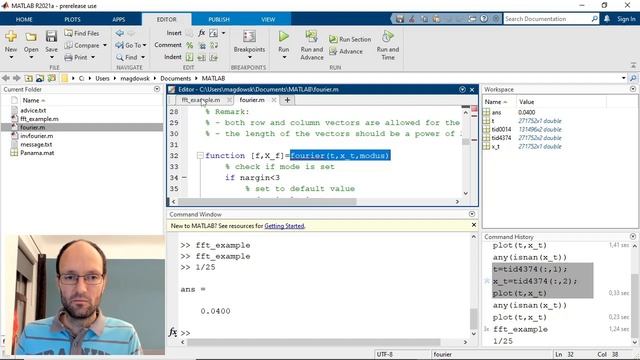Open the Current Folder panel actions menu
Viewport: 640px width, 360px height.
(x=157, y=89)
